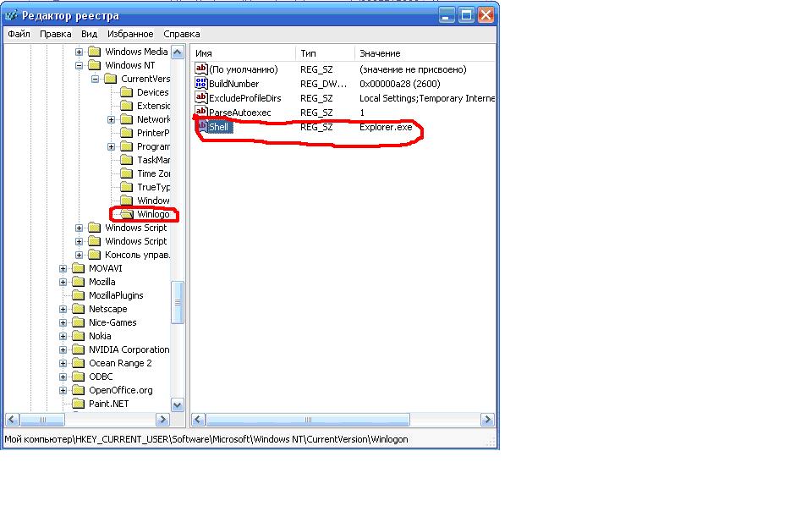Collapse the Windows NT key
This screenshot has height=517, width=812.
pos(79,65)
